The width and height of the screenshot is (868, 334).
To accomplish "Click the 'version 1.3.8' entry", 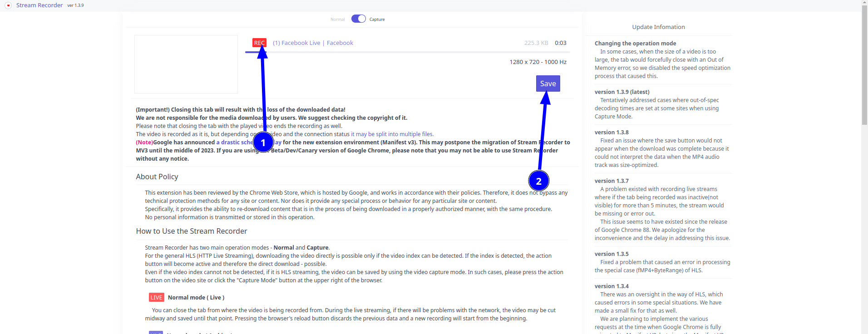I will coord(612,132).
